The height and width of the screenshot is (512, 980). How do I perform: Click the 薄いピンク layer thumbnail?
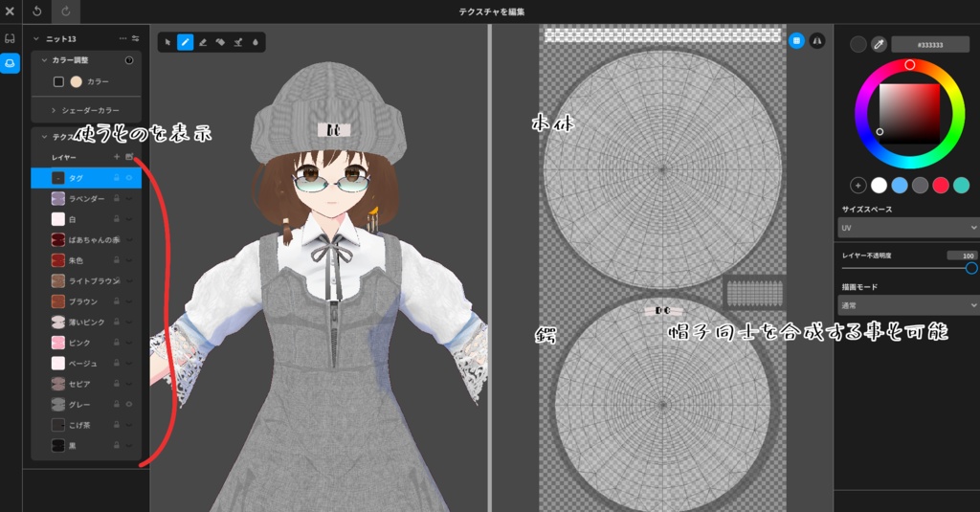(x=58, y=322)
